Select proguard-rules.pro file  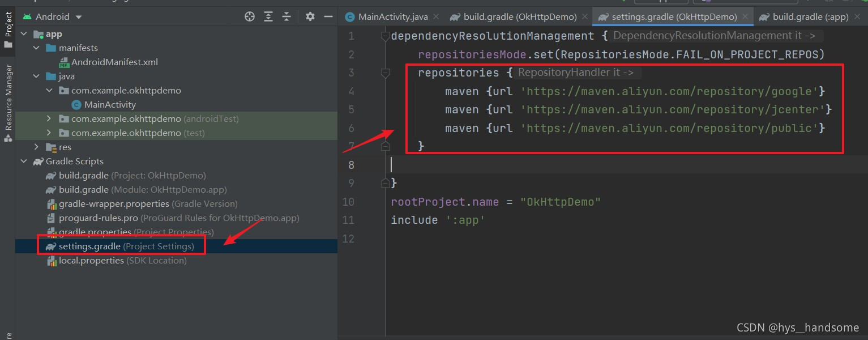tap(172, 218)
